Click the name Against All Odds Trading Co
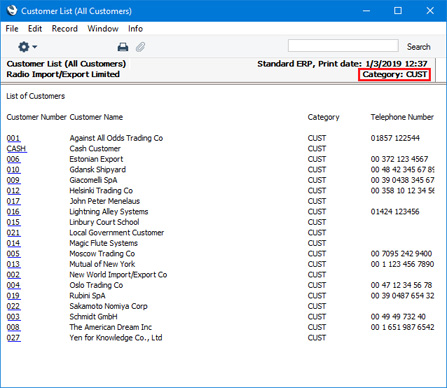 [116, 138]
